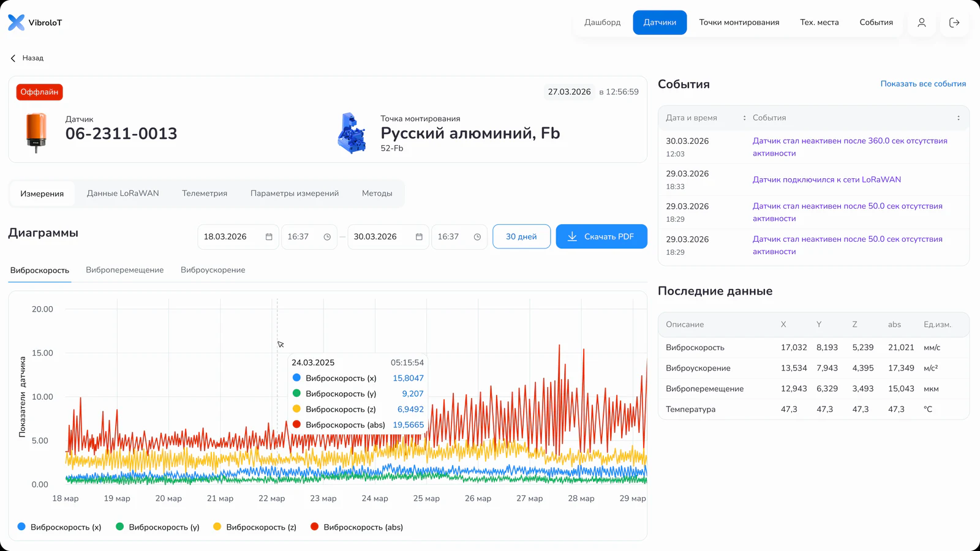
Task: Click tooltip value 19,5665 for Виброскорость (abs)
Action: (x=408, y=425)
